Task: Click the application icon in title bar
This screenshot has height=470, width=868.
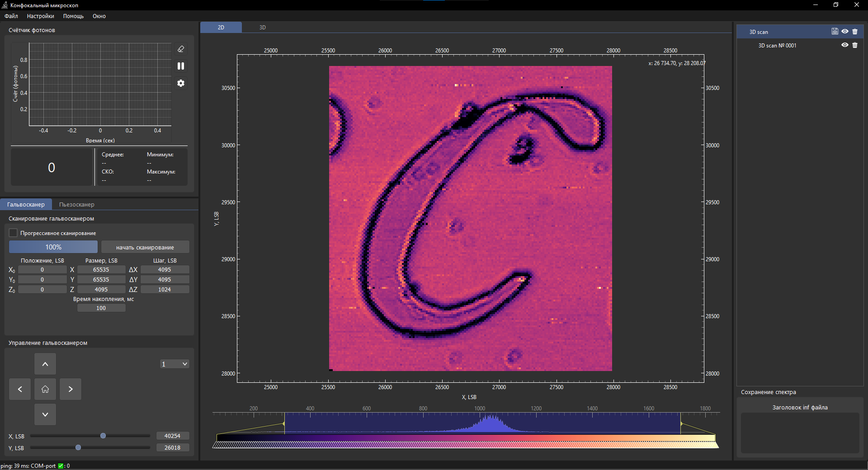Action: point(5,5)
